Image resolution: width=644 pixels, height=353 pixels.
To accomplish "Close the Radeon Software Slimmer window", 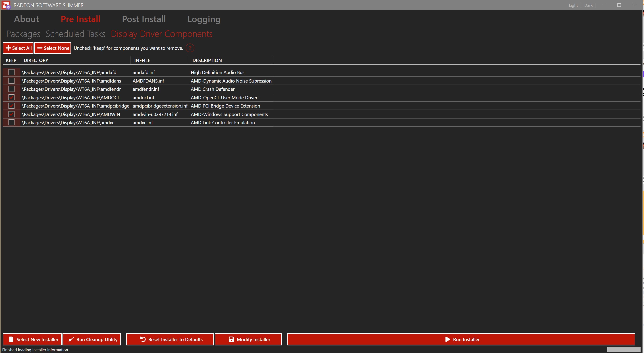I will click(x=634, y=5).
